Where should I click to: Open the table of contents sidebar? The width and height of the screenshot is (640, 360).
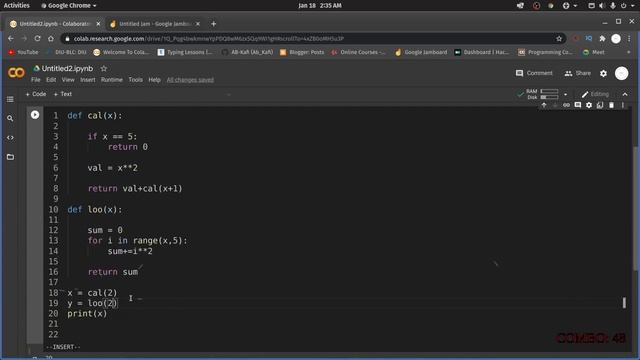pos(10,99)
